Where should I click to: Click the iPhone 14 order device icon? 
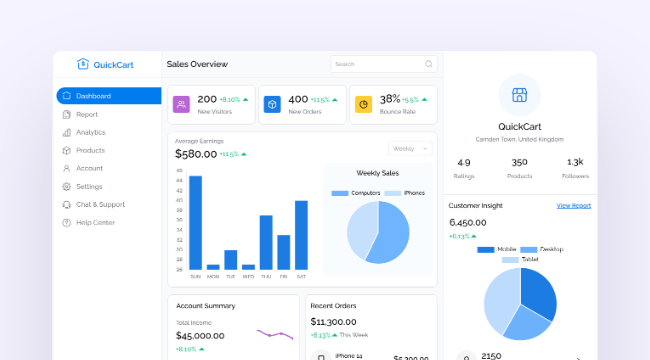point(321,357)
